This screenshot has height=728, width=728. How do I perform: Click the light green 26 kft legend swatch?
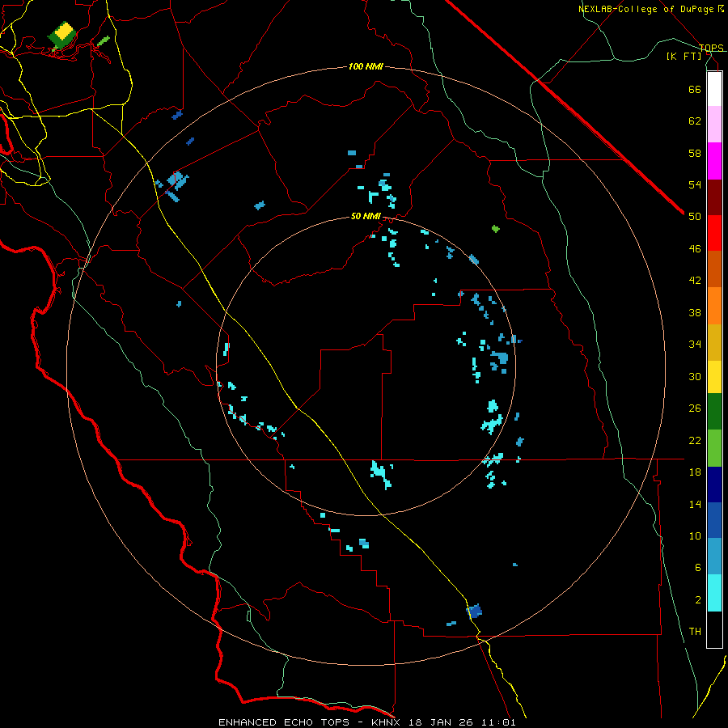pos(714,448)
